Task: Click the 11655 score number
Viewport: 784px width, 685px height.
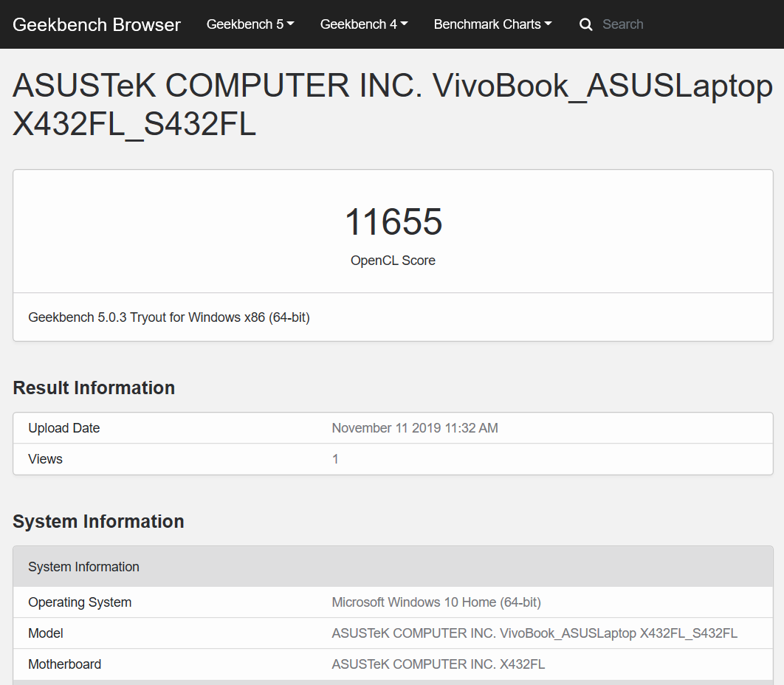Action: (393, 222)
